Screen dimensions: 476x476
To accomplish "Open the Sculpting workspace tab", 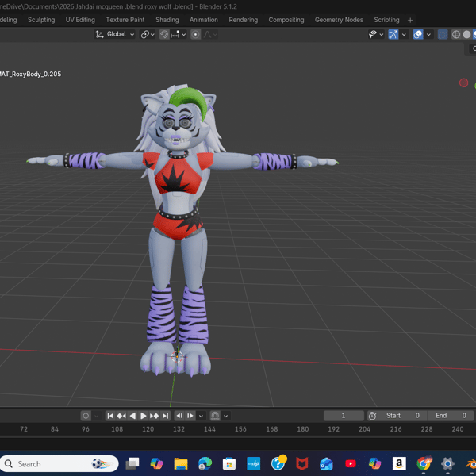I will (x=41, y=20).
